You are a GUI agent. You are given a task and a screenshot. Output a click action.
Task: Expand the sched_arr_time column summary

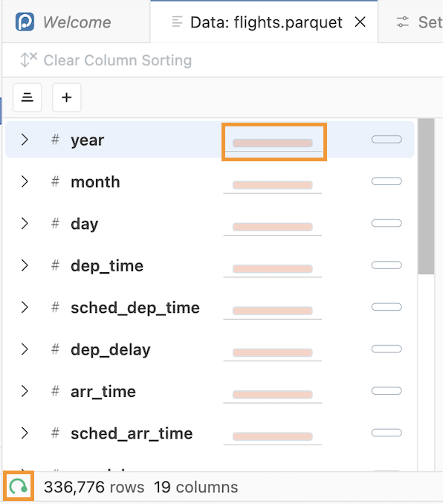pos(25,433)
